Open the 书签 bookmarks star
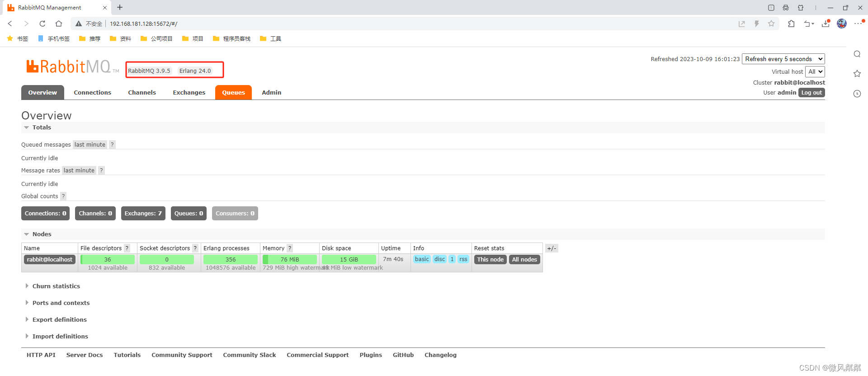The width and height of the screenshot is (868, 376). click(x=18, y=39)
